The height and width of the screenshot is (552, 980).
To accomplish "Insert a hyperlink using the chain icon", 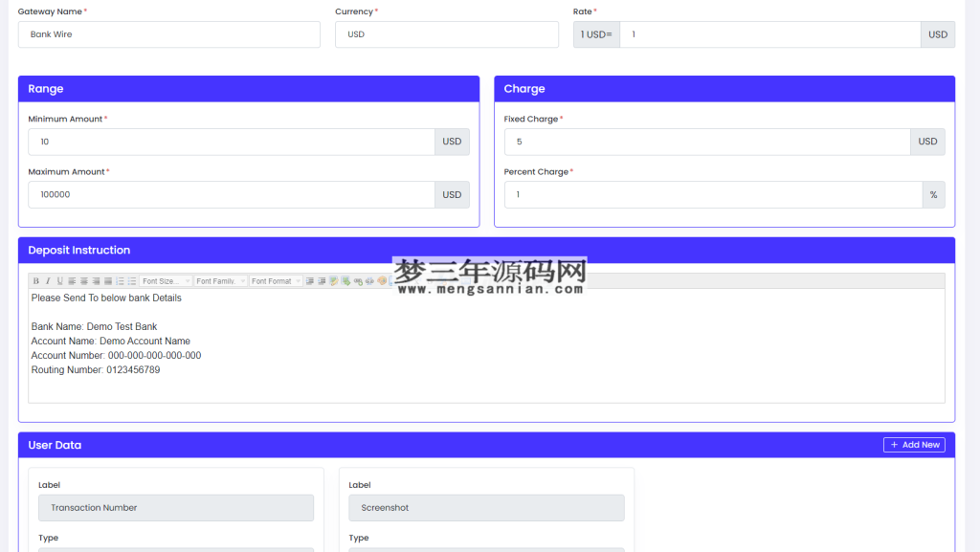I will 357,280.
